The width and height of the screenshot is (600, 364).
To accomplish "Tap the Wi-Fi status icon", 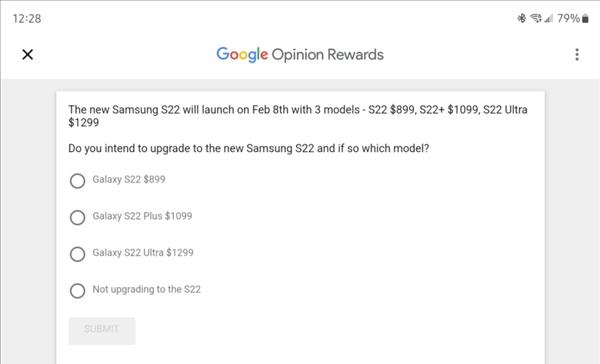I will pyautogui.click(x=536, y=18).
